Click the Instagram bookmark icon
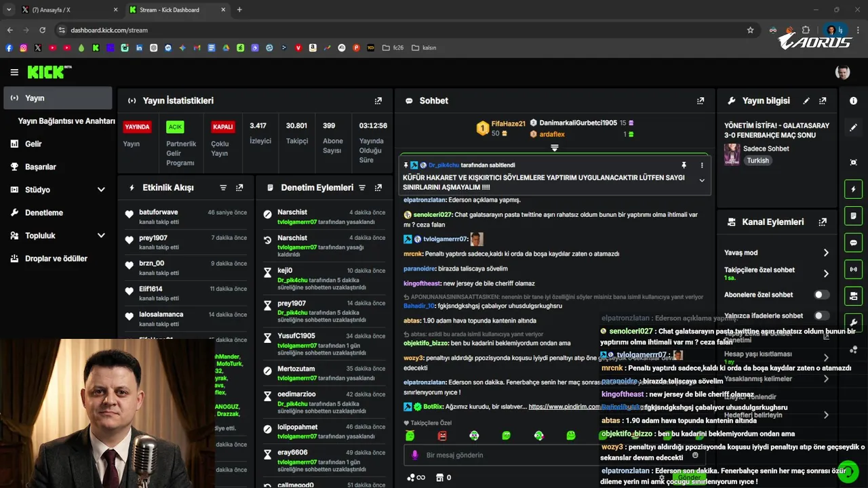Image resolution: width=868 pixels, height=488 pixels. pos(23,48)
